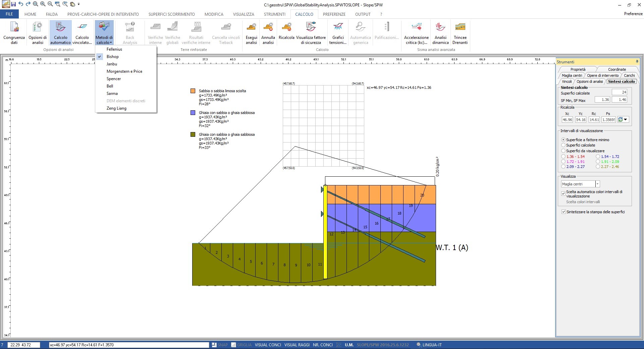Click VISUAL CONCI in the status bar

268,345
